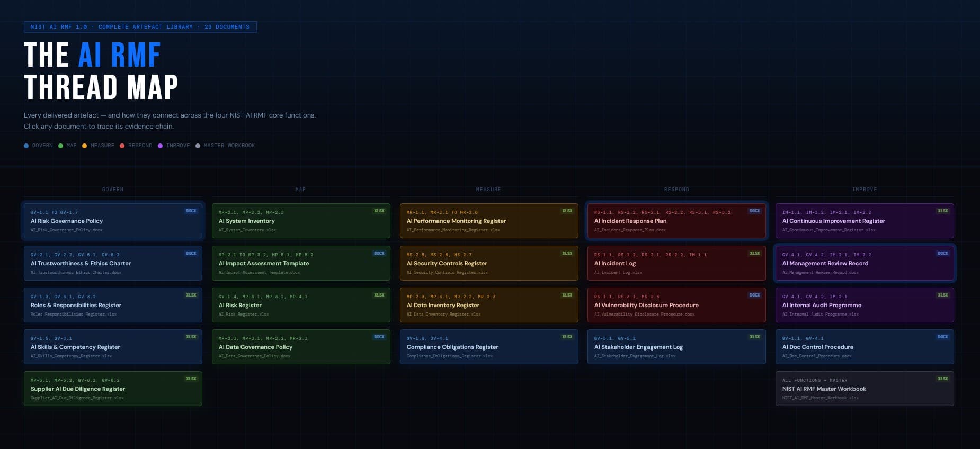Click codes GV-1.1 TO GV-1.7

tap(54, 212)
